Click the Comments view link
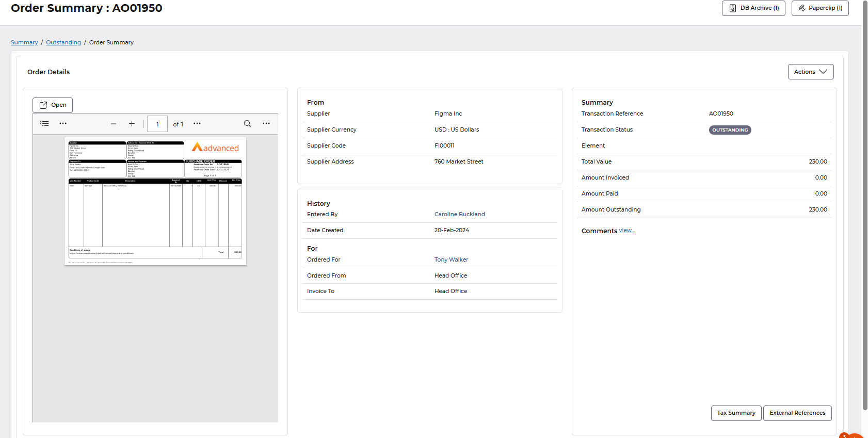Viewport: 868px width, 438px height. pyautogui.click(x=626, y=231)
